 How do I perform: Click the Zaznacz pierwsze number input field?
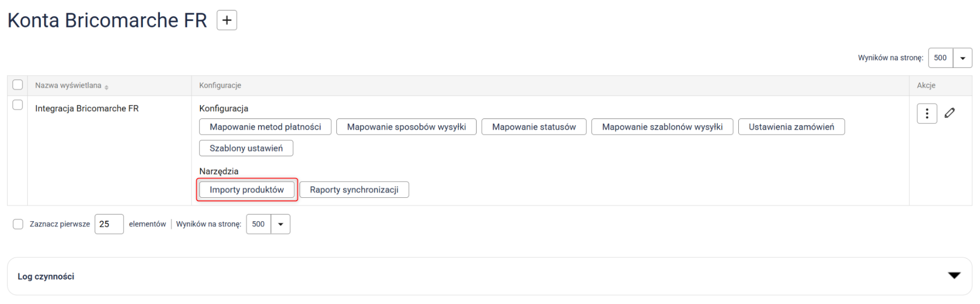click(109, 224)
